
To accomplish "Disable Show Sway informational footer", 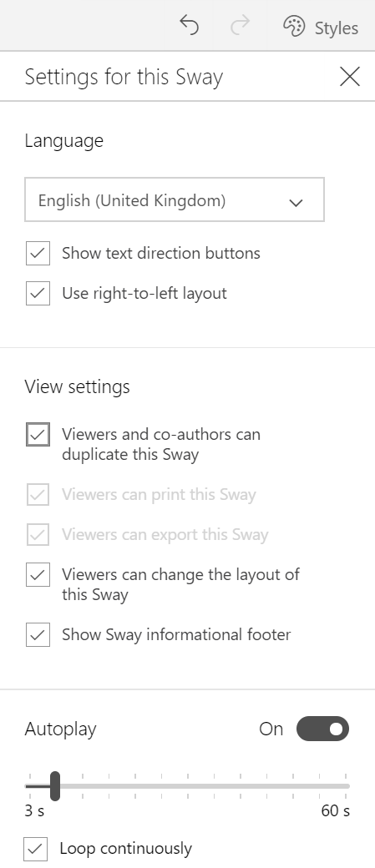I will pyautogui.click(x=38, y=635).
